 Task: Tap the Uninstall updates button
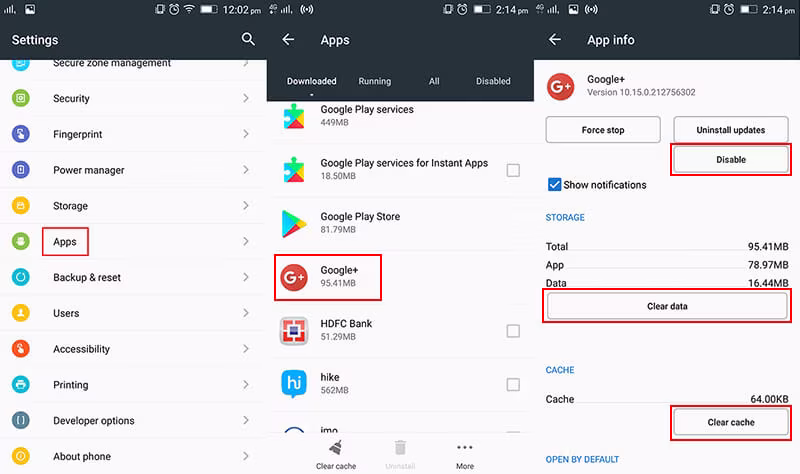(x=731, y=130)
